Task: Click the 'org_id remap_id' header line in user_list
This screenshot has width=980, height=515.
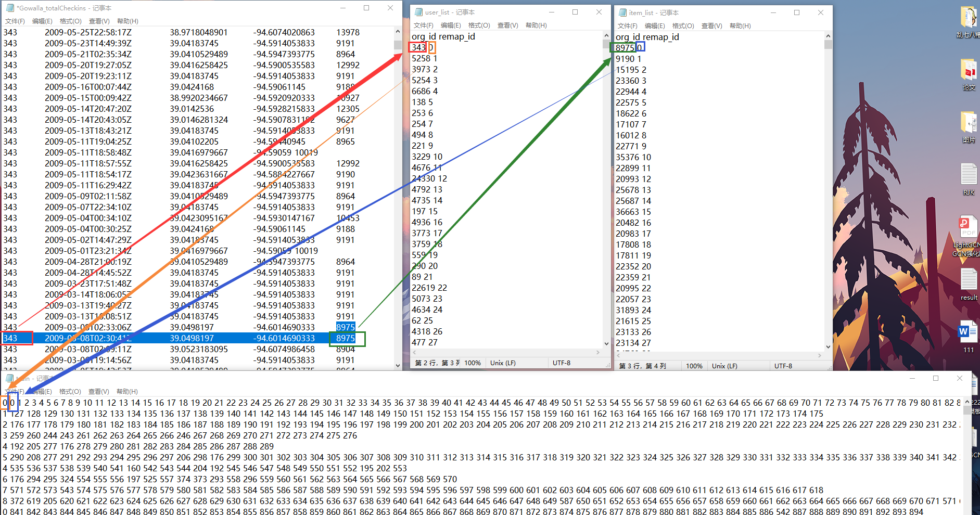Action: 443,36
